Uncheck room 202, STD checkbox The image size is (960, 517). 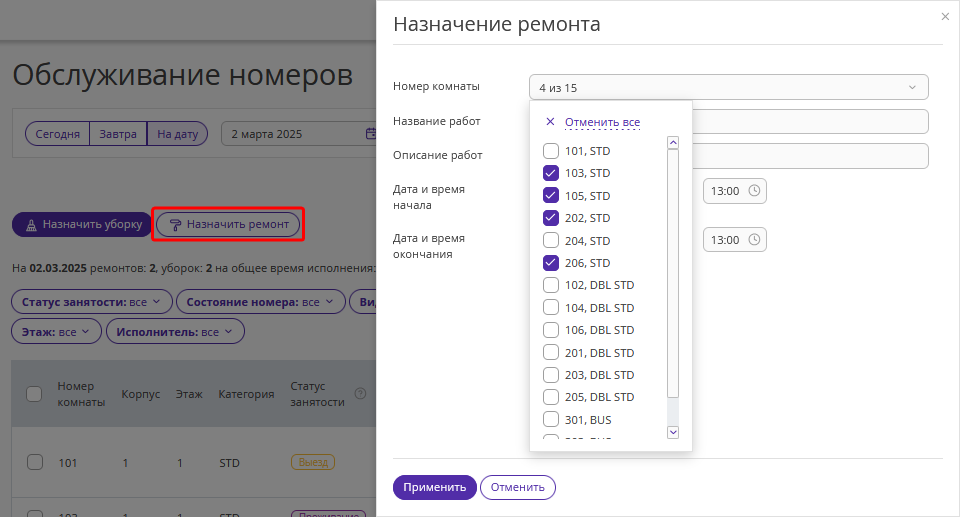click(x=551, y=217)
